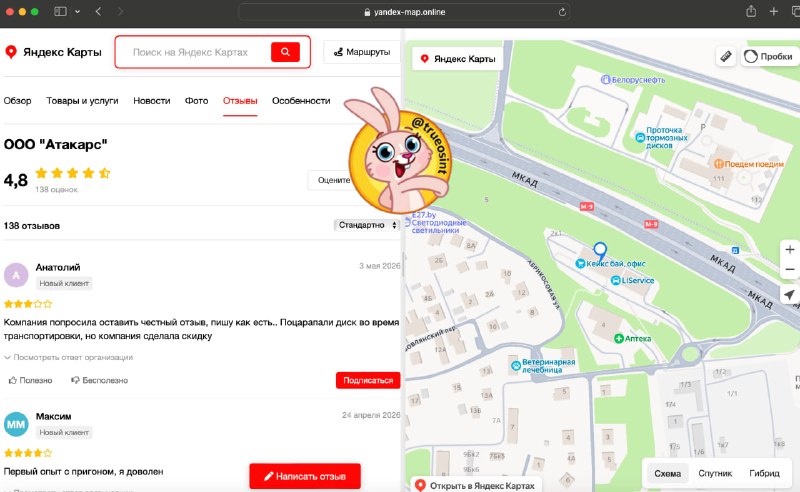Click Анатолий reviewer name
The width and height of the screenshot is (800, 492).
[58, 267]
